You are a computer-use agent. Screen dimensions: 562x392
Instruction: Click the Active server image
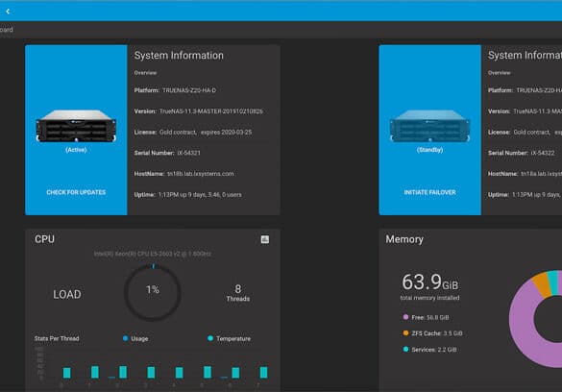pyautogui.click(x=76, y=126)
